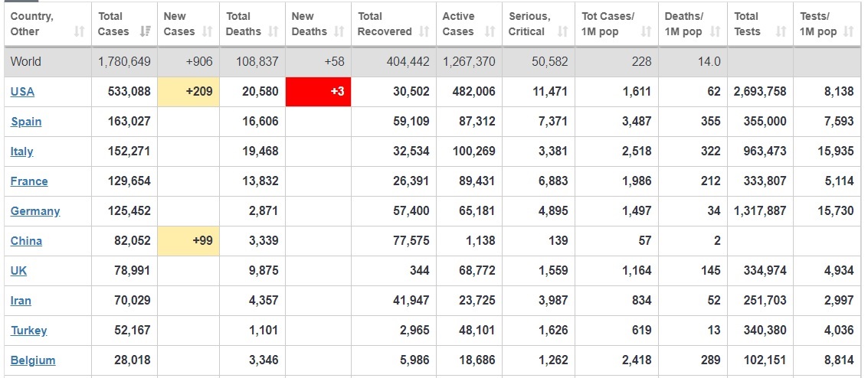This screenshot has height=378, width=868.
Task: Sort by Total Tests arrows
Action: (781, 31)
